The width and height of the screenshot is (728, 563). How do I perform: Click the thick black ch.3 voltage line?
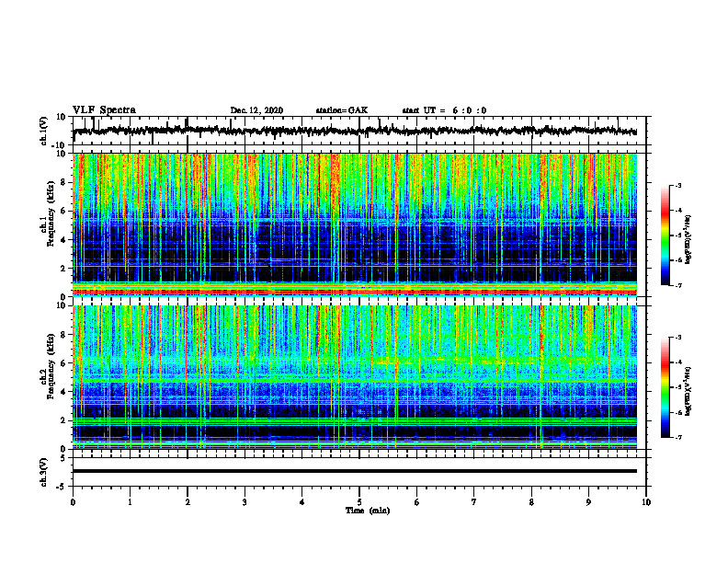click(355, 471)
